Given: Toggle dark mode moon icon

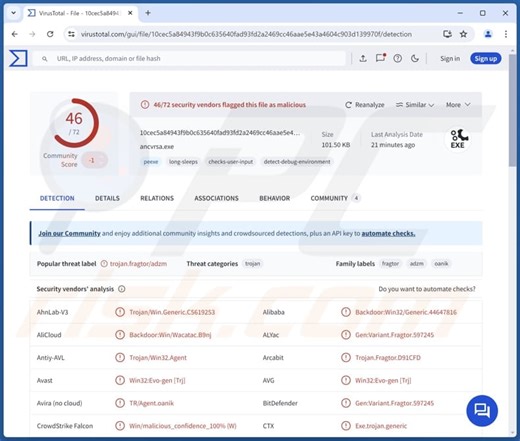Looking at the screenshot, I should pyautogui.click(x=415, y=59).
